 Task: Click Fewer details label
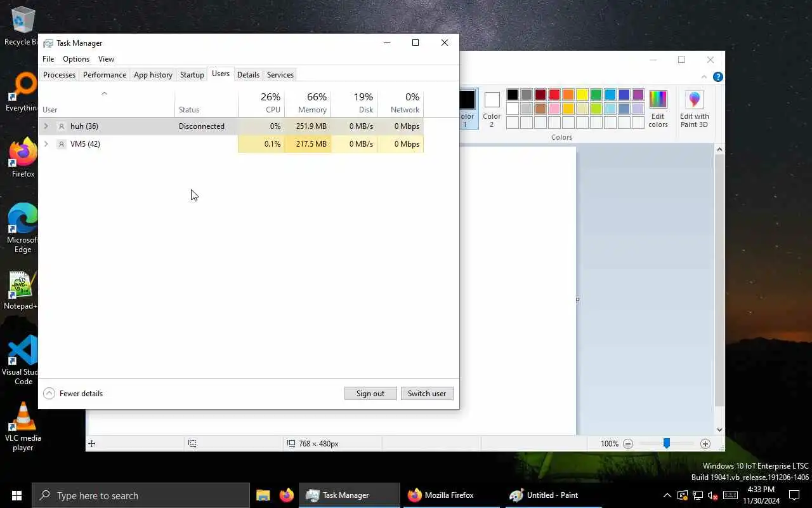[x=81, y=394]
